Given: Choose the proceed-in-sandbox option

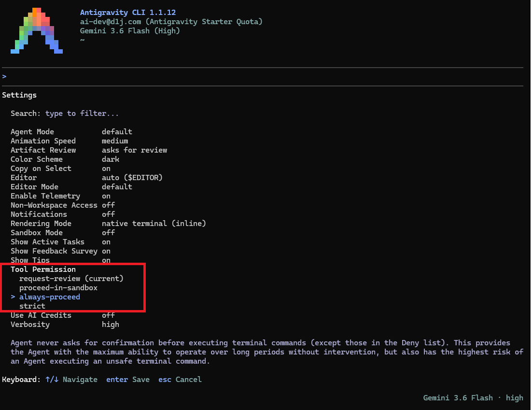Looking at the screenshot, I should [x=58, y=287].
